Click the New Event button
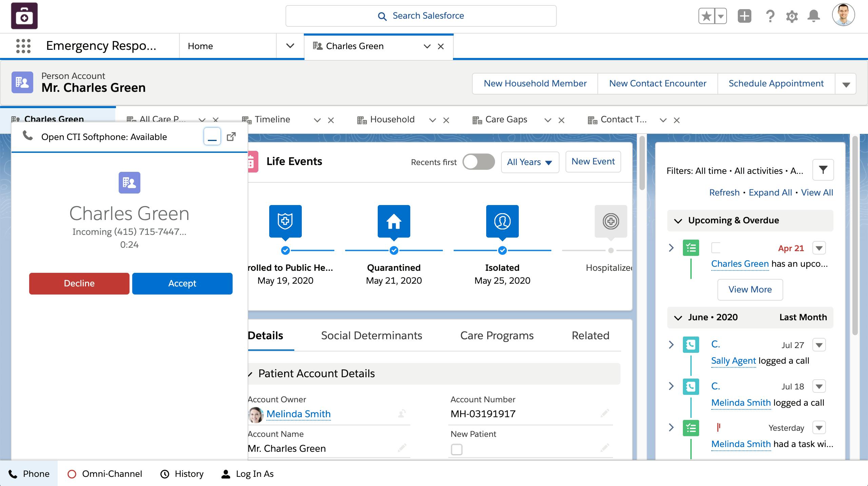Screen dimensions: 868x486 (593, 162)
